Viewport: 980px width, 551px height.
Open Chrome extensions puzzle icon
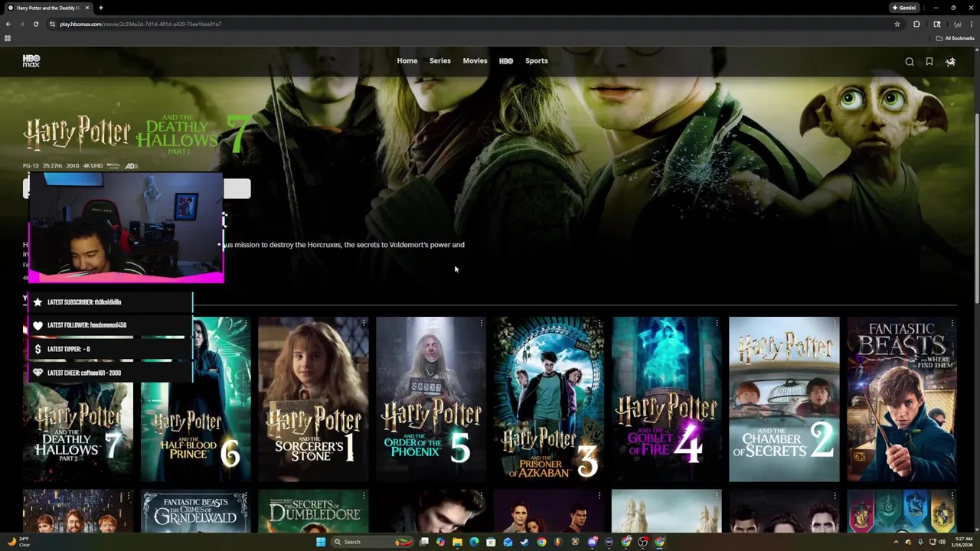pos(916,24)
